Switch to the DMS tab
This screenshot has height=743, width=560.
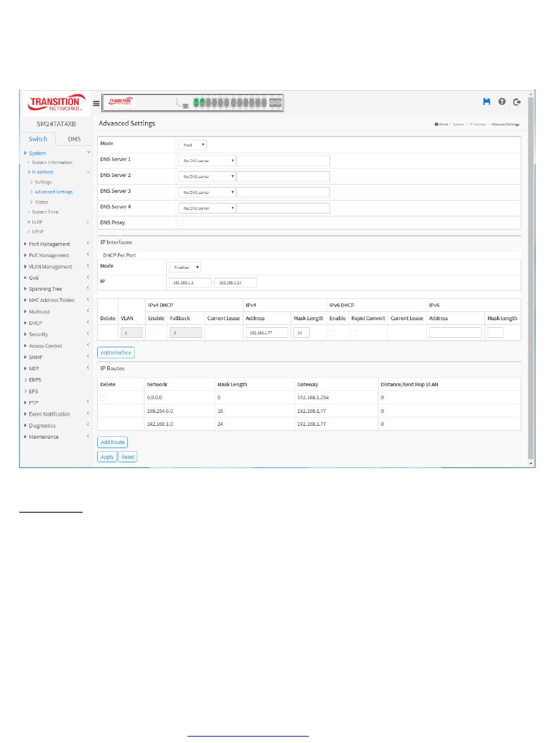[x=74, y=139]
